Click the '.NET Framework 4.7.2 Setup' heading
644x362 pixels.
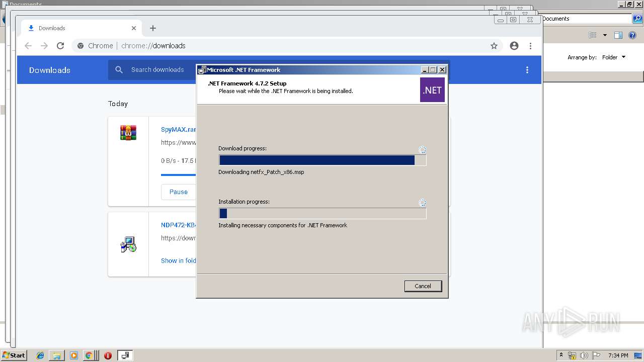point(247,83)
